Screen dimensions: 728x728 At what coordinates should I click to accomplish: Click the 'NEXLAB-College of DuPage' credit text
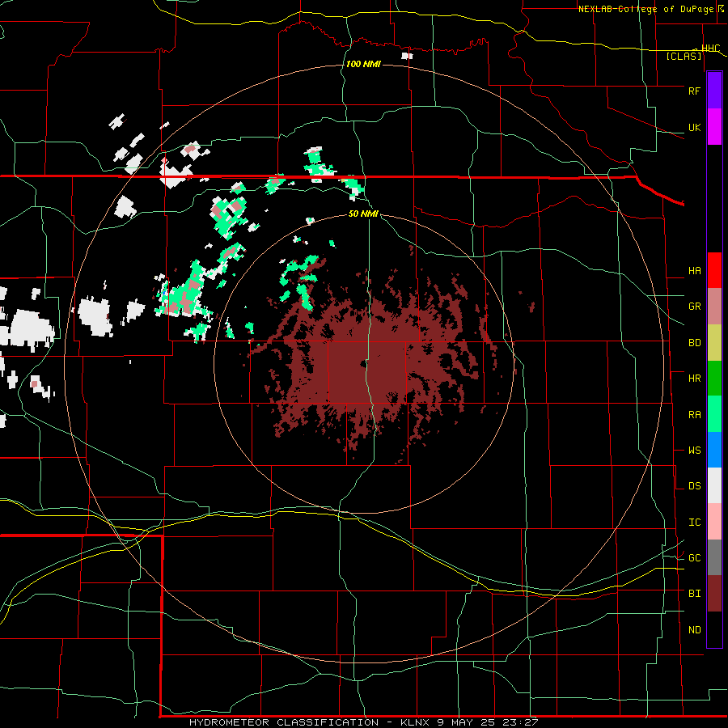(x=645, y=9)
